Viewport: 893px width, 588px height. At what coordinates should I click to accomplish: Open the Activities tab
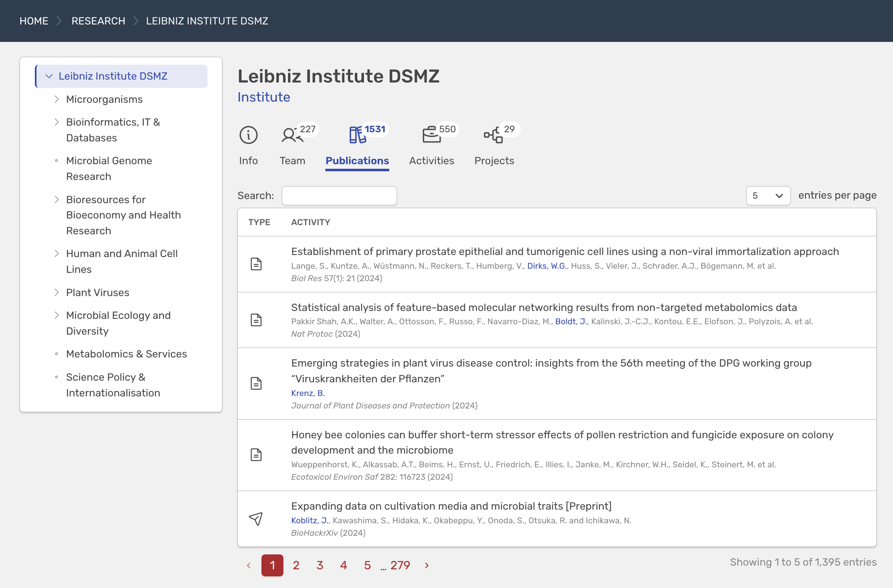(x=432, y=161)
